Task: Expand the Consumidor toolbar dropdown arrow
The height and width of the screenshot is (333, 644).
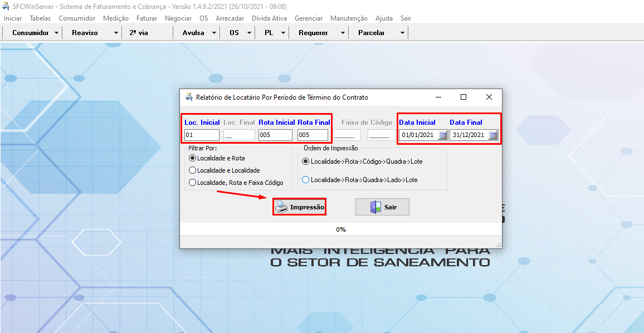Action: pos(57,33)
